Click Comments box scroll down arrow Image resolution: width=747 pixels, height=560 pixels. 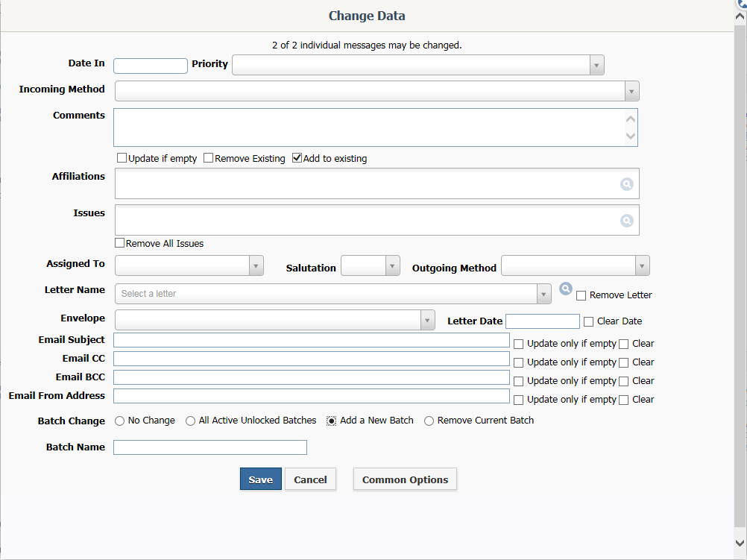[631, 136]
